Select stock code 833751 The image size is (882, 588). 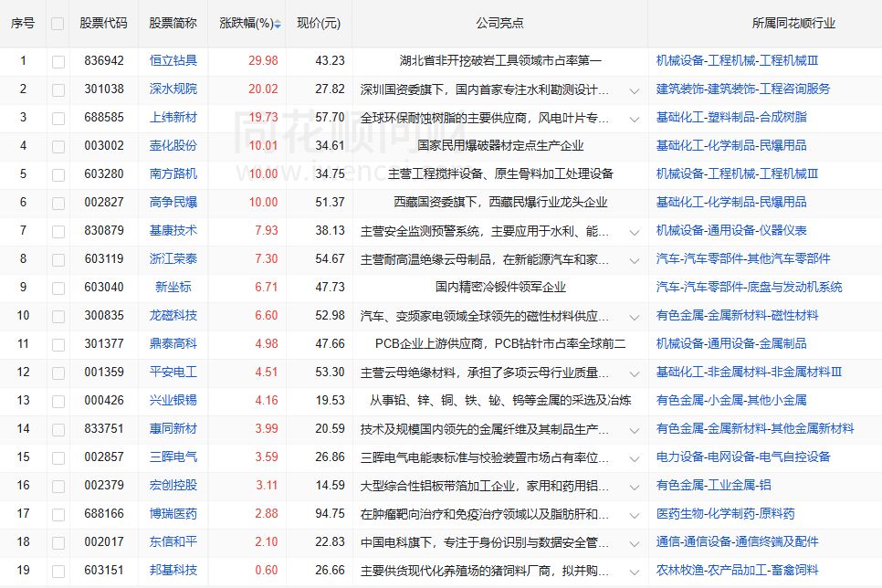tap(104, 428)
